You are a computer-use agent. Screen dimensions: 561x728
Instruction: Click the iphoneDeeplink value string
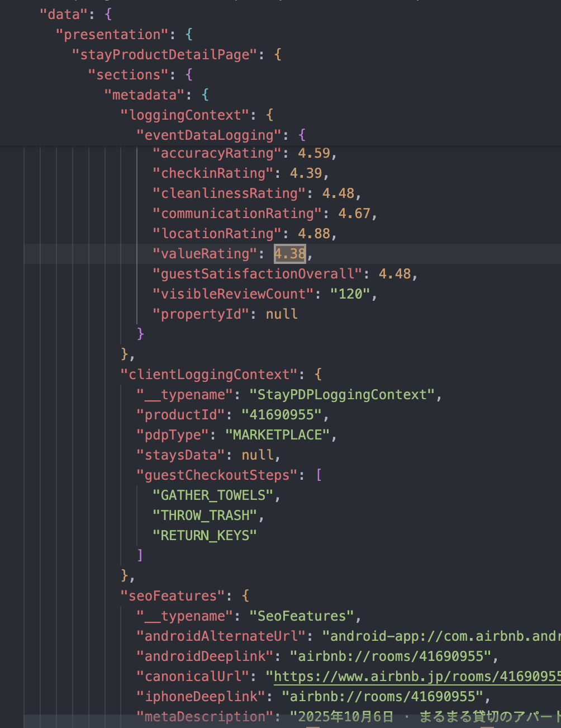(x=382, y=697)
